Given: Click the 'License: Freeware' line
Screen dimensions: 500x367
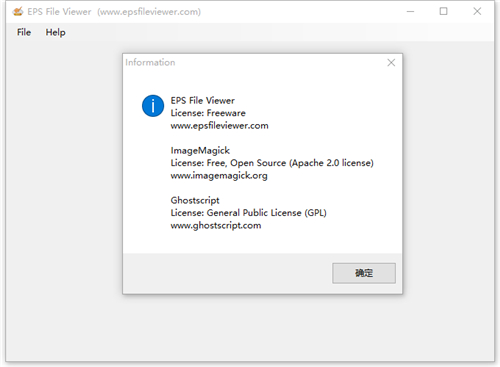Looking at the screenshot, I should pos(208,113).
